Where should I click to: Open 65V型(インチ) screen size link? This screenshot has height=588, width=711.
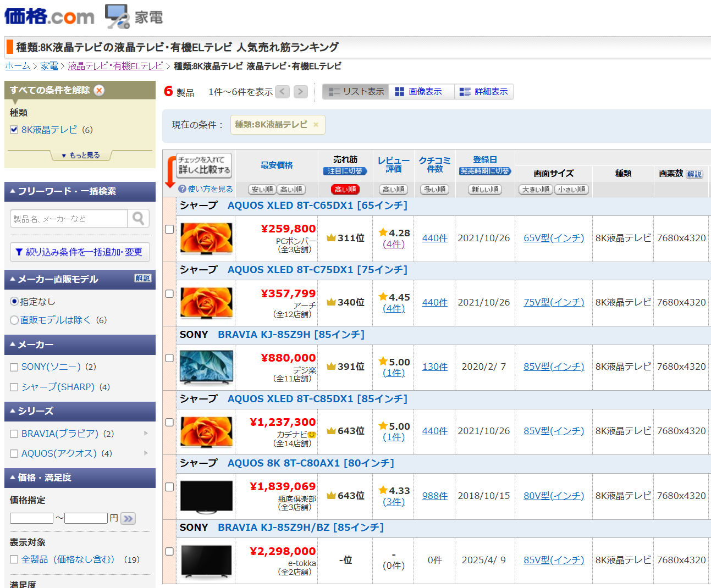(x=554, y=238)
